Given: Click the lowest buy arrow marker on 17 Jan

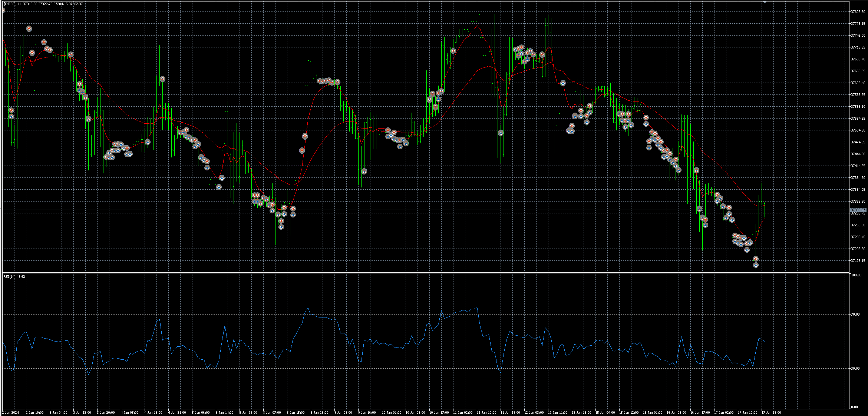Looking at the screenshot, I should tap(756, 265).
